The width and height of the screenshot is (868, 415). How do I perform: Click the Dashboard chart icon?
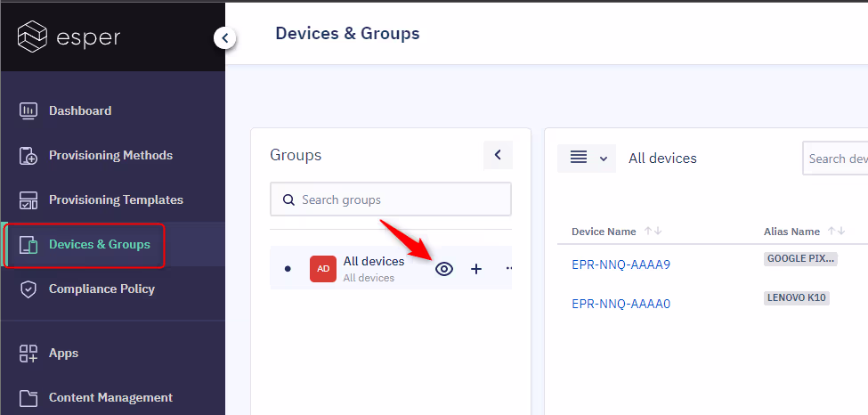click(x=28, y=110)
